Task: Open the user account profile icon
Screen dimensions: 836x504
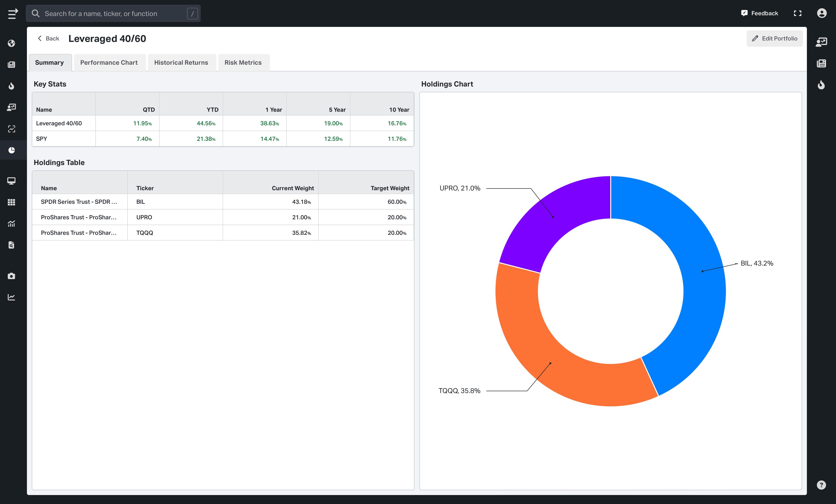Action: point(822,13)
